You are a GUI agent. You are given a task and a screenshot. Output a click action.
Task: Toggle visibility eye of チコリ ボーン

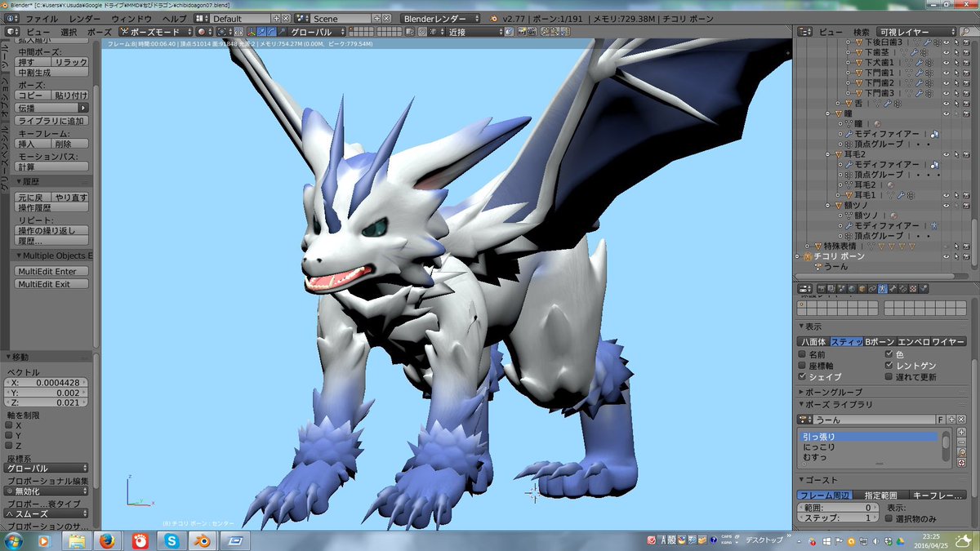(947, 256)
